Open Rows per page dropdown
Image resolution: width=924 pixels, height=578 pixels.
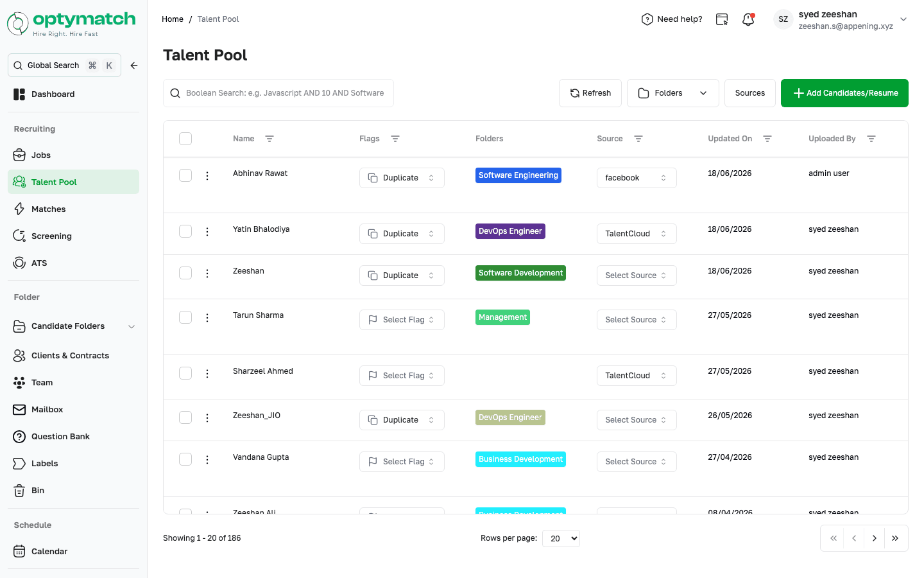pos(561,538)
